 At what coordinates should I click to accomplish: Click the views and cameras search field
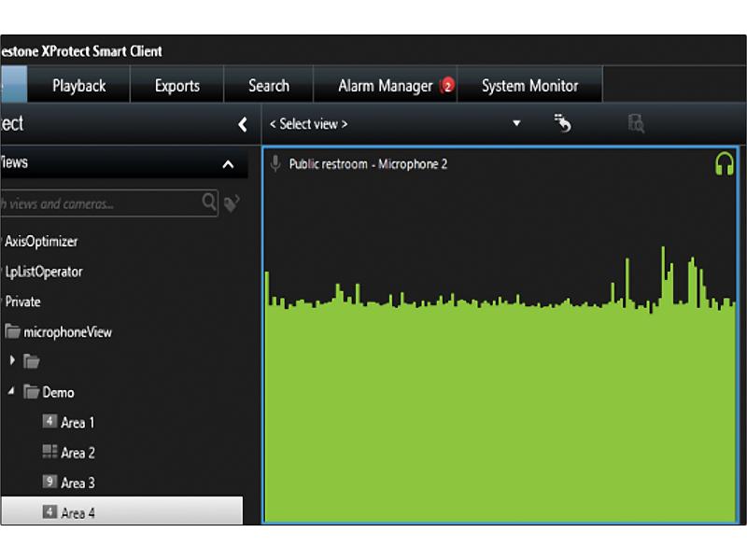coord(108,203)
